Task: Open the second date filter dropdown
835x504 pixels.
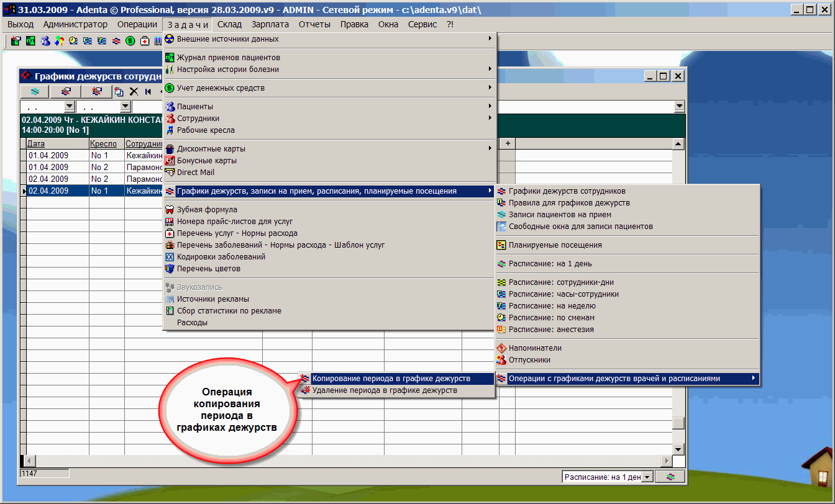Action: pos(125,107)
